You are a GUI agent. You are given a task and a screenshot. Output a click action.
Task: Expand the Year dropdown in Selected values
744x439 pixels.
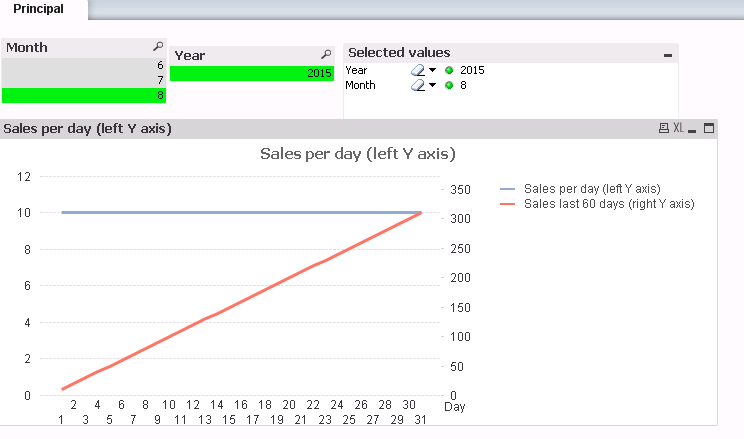[x=433, y=70]
